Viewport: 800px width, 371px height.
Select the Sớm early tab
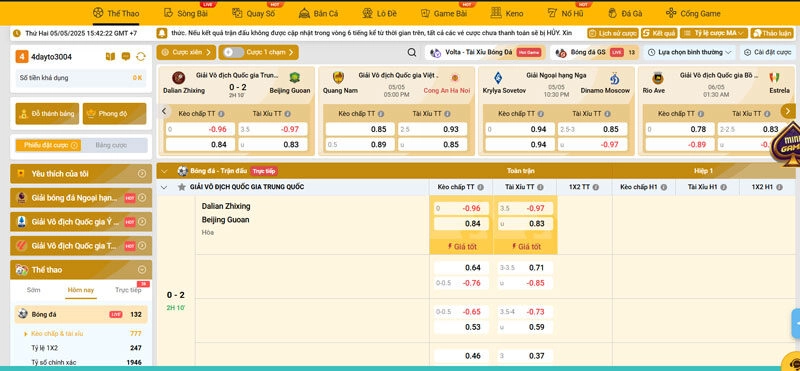tap(34, 290)
